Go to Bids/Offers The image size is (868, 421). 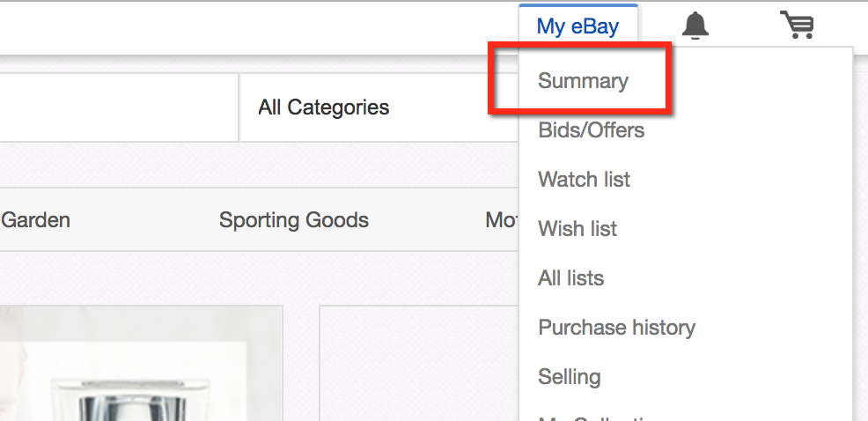tap(591, 130)
